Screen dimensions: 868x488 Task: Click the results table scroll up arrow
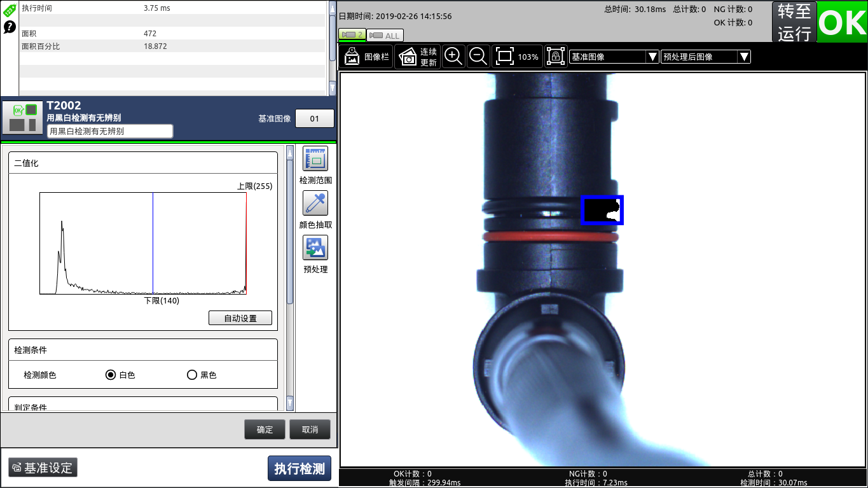332,8
